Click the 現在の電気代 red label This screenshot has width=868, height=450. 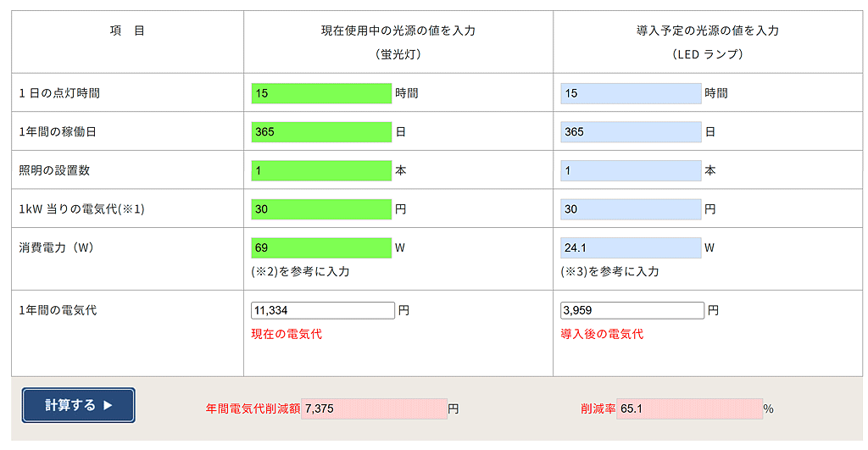tap(287, 334)
